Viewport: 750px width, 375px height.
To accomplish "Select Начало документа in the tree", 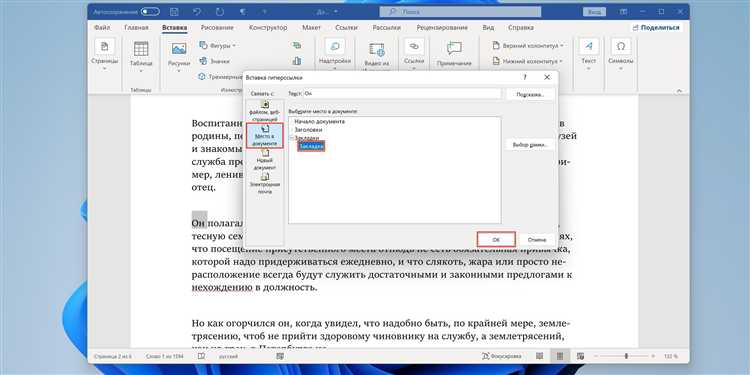I will [x=320, y=121].
